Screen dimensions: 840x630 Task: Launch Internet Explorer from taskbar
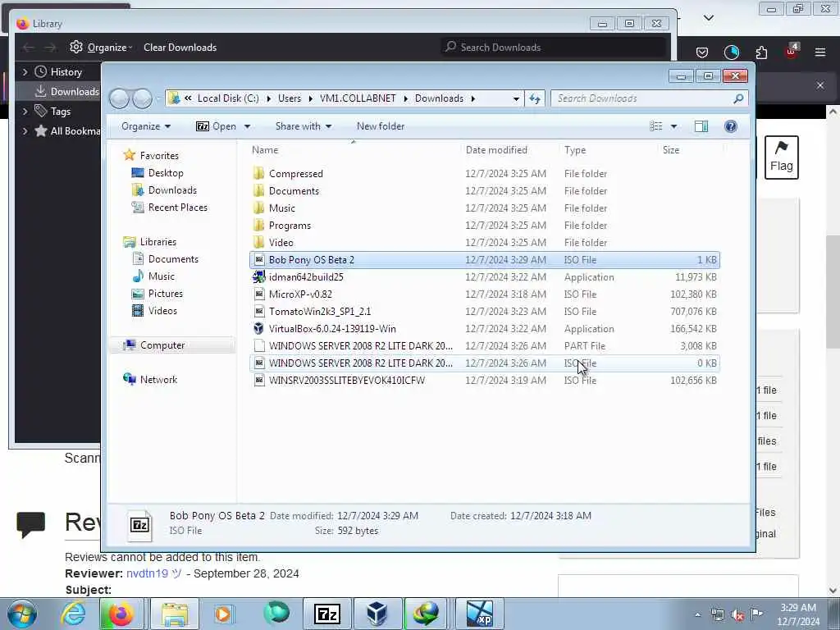pyautogui.click(x=73, y=614)
